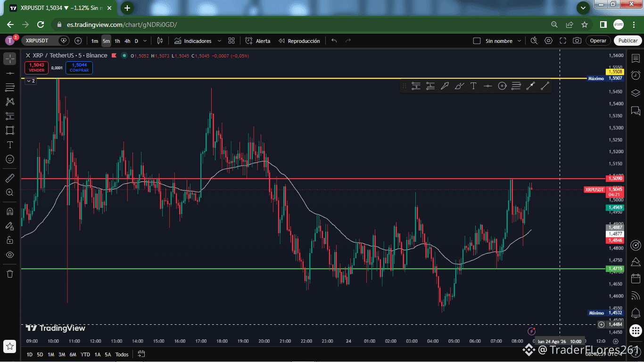
Task: Expand the time interval dropdown chevron
Action: tap(145, 41)
